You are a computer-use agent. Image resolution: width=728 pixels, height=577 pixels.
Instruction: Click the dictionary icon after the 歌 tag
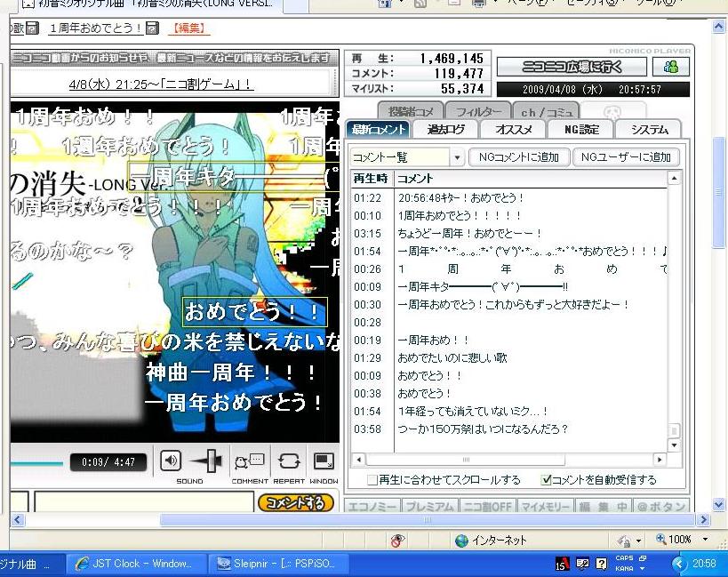[32, 28]
